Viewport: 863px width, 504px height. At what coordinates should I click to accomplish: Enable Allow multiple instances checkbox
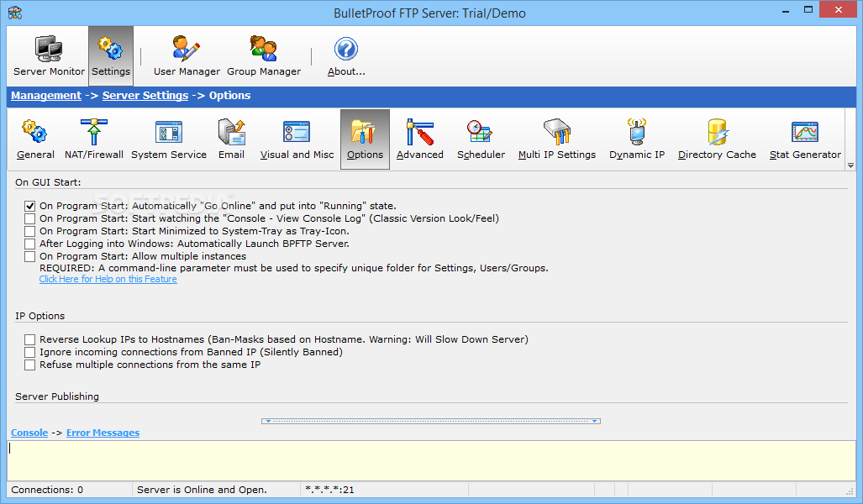29,256
